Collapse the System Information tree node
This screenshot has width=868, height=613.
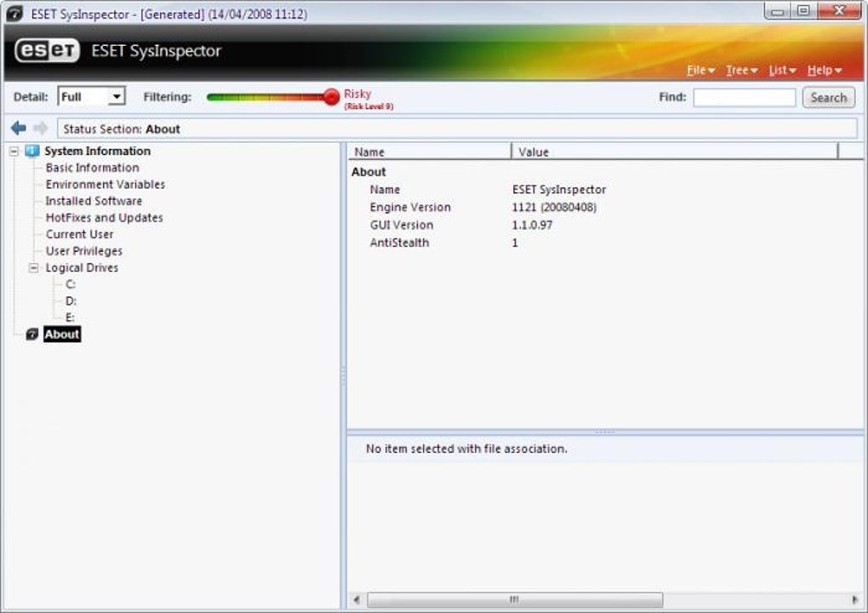[14, 151]
